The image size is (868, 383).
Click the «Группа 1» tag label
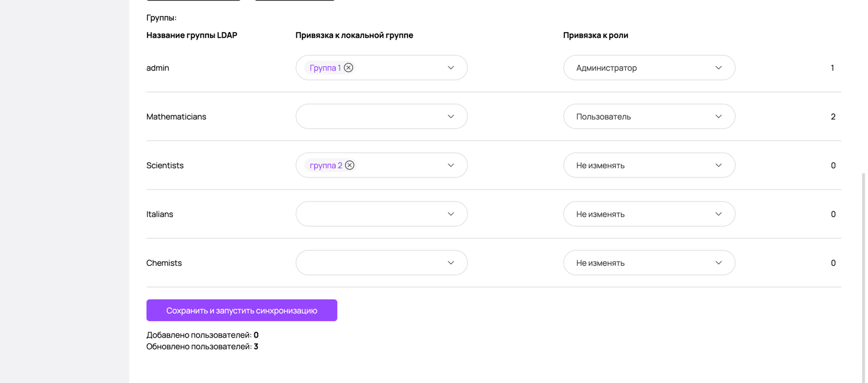point(324,67)
